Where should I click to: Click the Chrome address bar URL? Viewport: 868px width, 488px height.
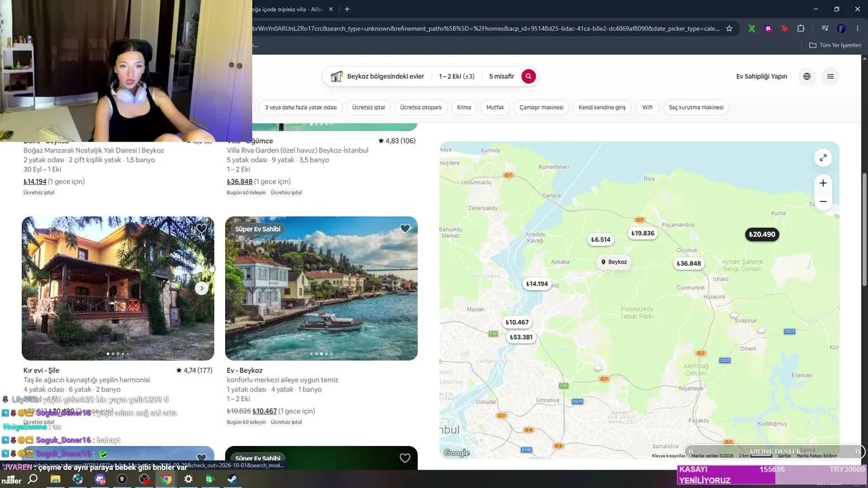pyautogui.click(x=486, y=28)
